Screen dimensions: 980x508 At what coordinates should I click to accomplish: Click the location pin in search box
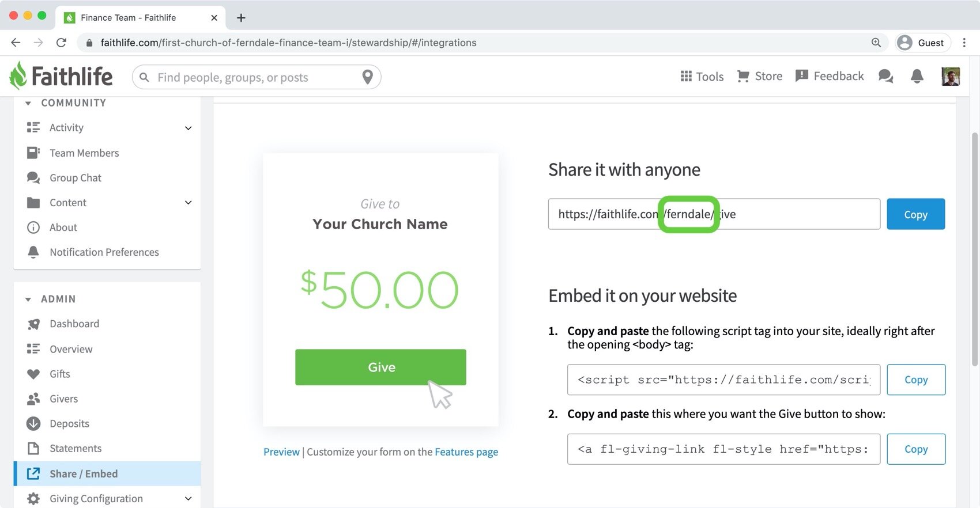point(367,77)
